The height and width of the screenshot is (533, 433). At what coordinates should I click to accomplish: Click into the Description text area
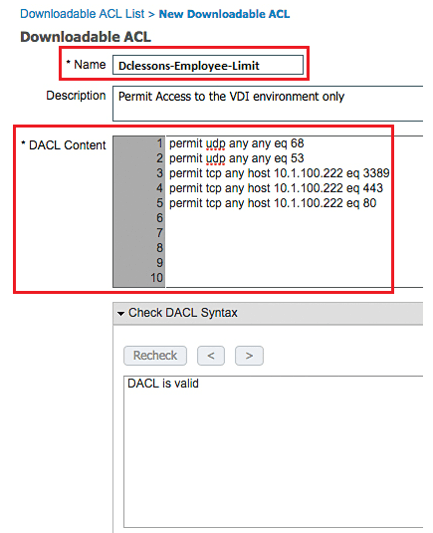[268, 104]
